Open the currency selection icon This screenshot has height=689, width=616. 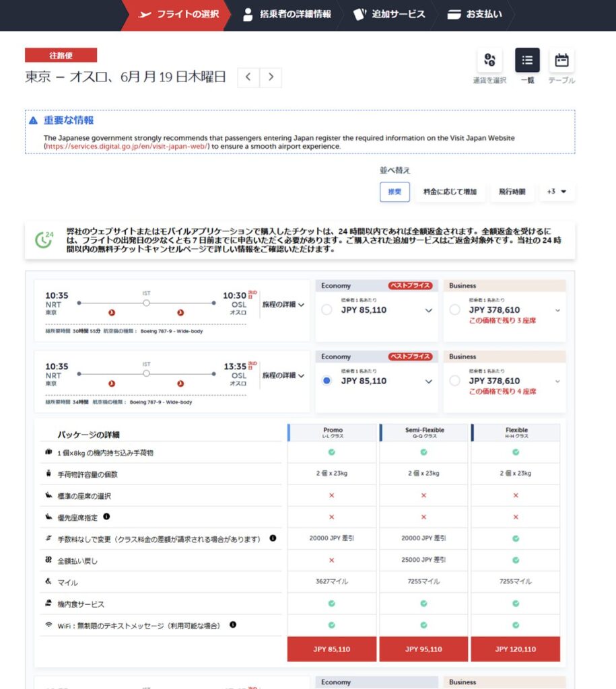pyautogui.click(x=489, y=61)
